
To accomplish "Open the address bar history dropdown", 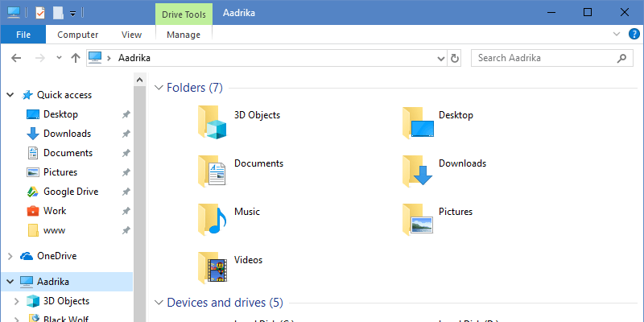I will (440, 58).
